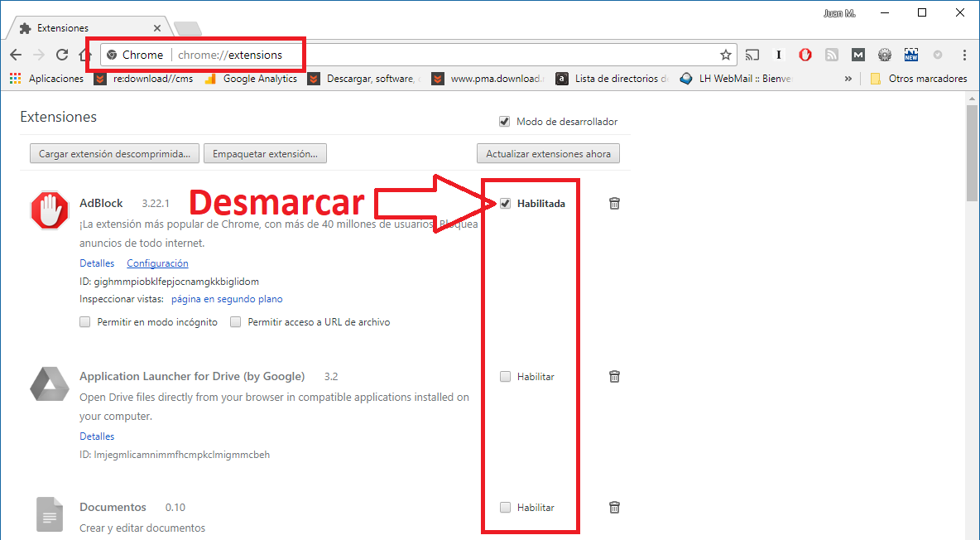Check Permitir acceso a URL de archivo

click(x=236, y=322)
